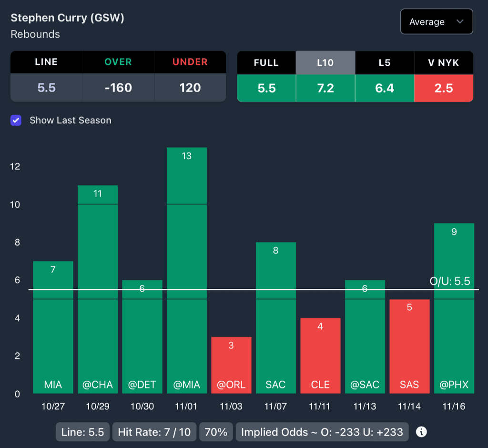Viewport: 488px width, 448px height.
Task: Click the Implied Odds badge
Action: (x=322, y=432)
